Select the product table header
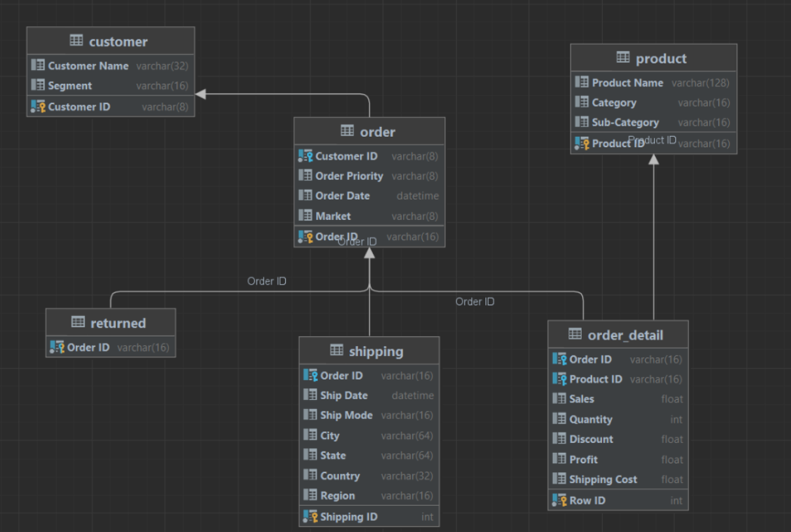 (661, 58)
